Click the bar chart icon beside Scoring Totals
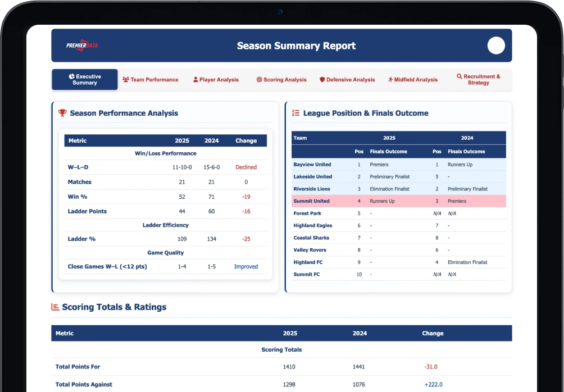Viewport: 564px width, 392px height. [x=55, y=307]
